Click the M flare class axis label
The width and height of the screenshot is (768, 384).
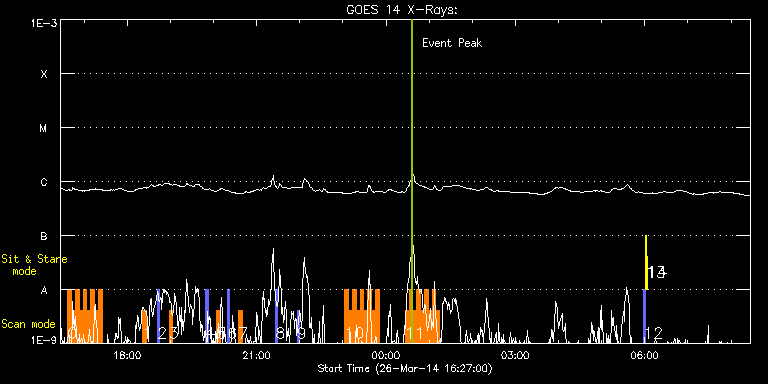tap(44, 128)
